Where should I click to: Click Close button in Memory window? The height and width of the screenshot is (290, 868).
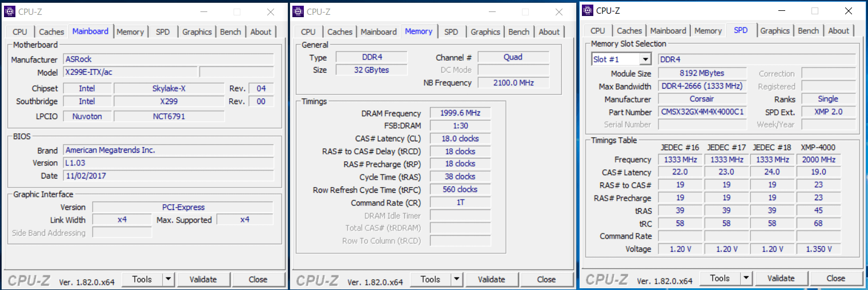(x=546, y=279)
